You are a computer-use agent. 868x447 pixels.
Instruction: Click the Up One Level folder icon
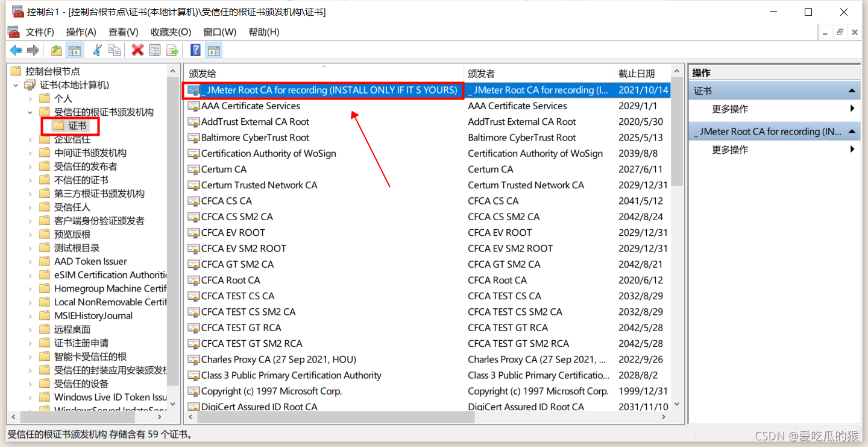[57, 51]
